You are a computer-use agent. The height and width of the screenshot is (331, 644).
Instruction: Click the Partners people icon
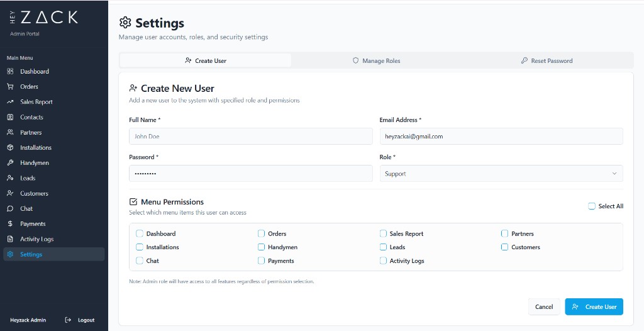tap(10, 132)
